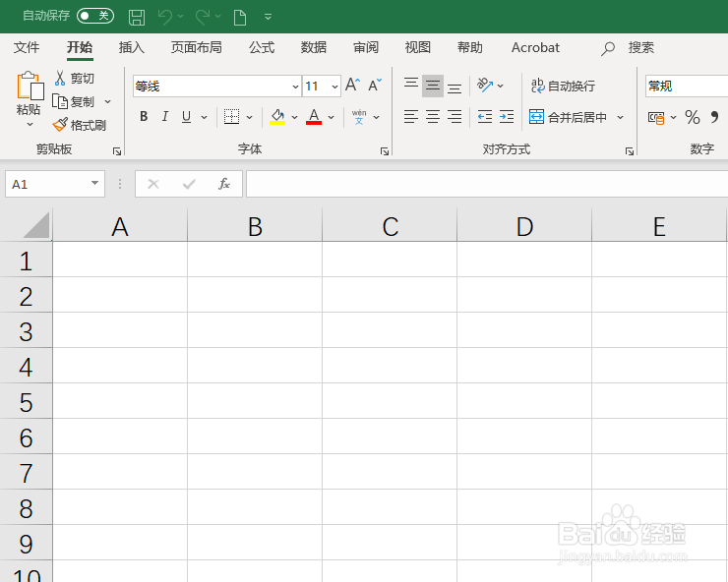
Task: Open the 常规 number format box
Action: click(687, 87)
